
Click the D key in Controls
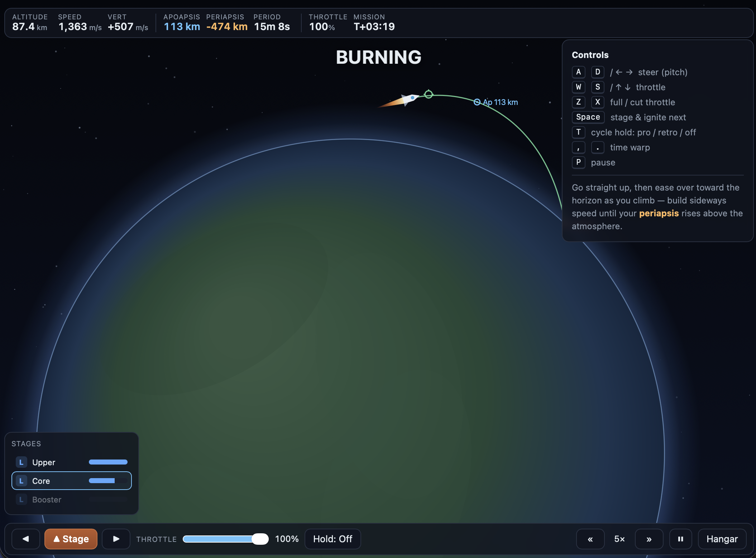pos(598,72)
